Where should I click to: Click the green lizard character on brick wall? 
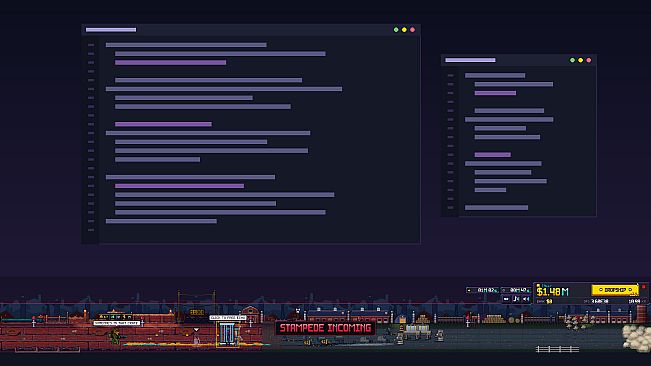click(x=114, y=335)
